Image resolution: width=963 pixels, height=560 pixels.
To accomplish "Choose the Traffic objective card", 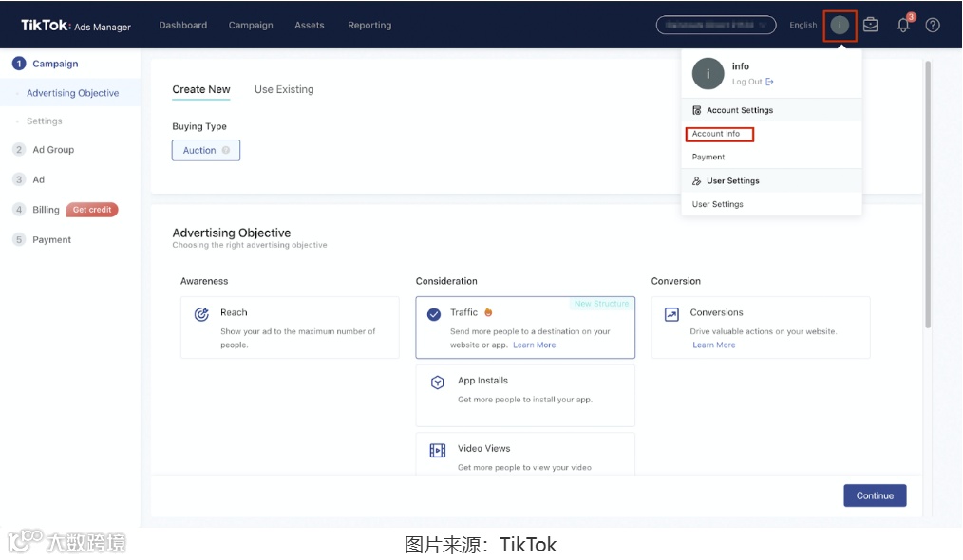I will [525, 327].
